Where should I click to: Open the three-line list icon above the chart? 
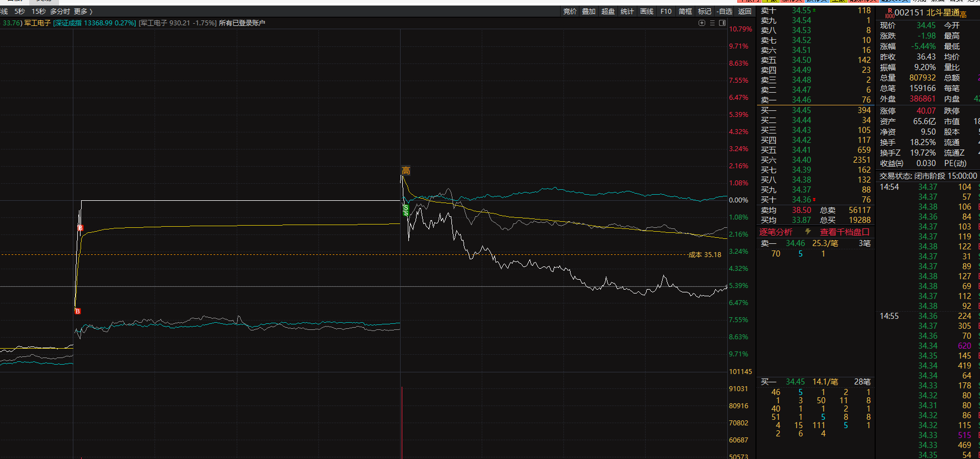[x=712, y=23]
